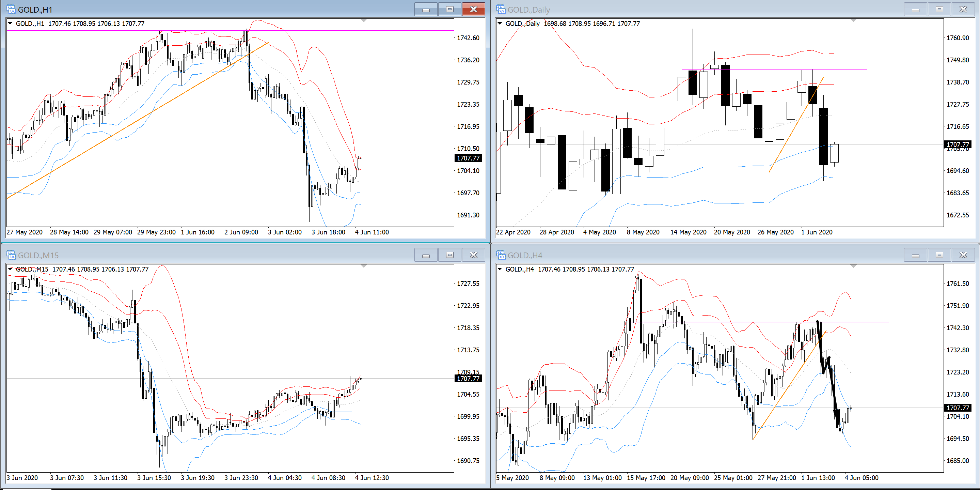Expand the triangle beside GOLD.,M15 symbol label
The image size is (980, 490).
(11, 269)
